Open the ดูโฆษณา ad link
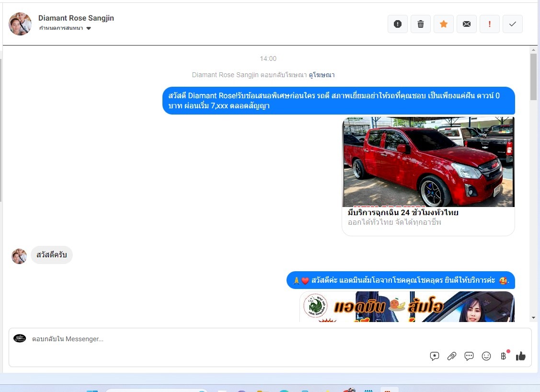The height and width of the screenshot is (392, 540). [322, 75]
